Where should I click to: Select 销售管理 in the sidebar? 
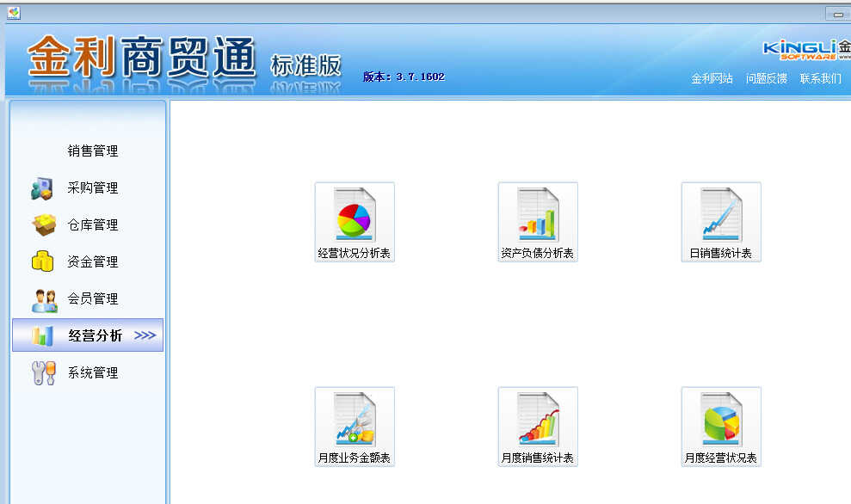tap(93, 151)
